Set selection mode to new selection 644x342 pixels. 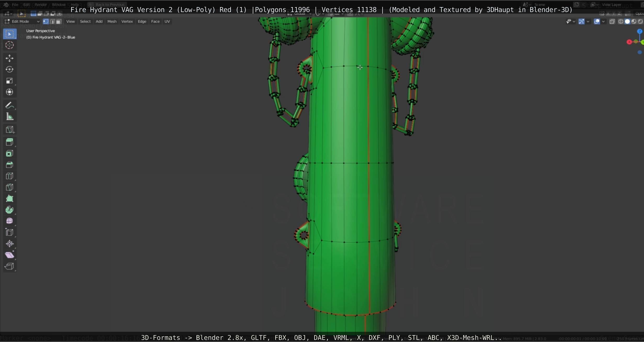(33, 14)
